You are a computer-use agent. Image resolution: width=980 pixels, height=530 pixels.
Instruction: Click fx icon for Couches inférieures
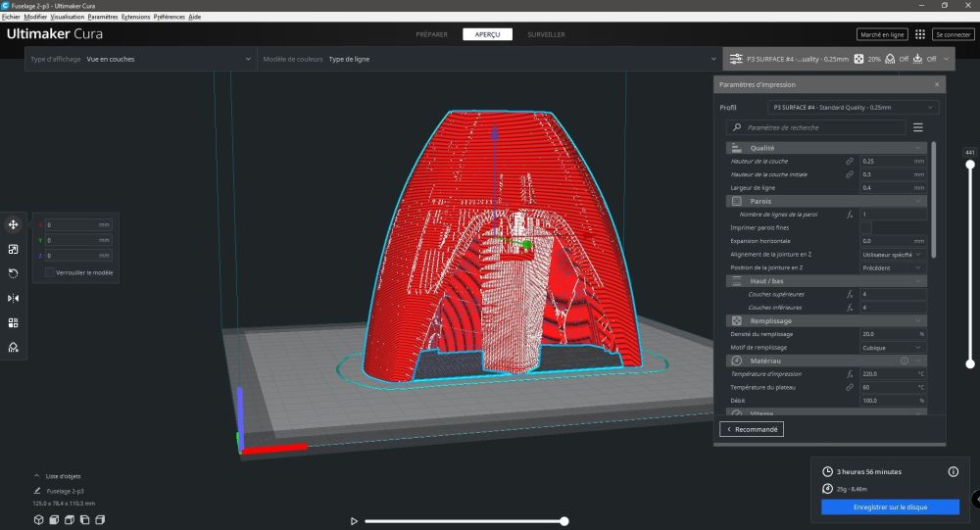(x=850, y=308)
